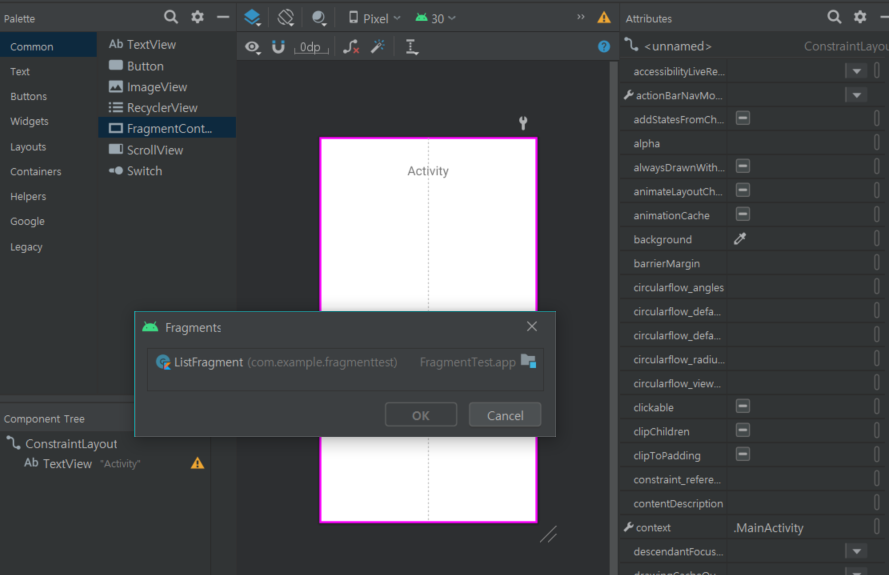This screenshot has height=575, width=889.
Task: Select TextView in Component Tree
Action: click(x=67, y=463)
